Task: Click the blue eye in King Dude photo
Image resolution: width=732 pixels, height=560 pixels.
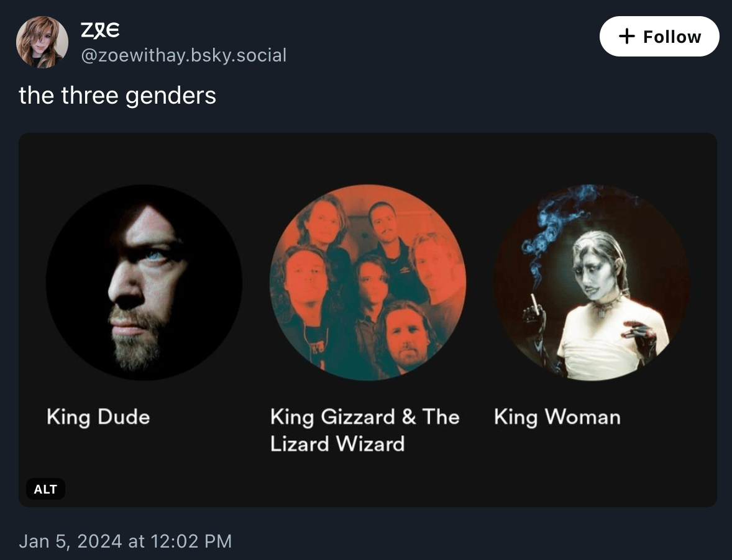Action: pyautogui.click(x=154, y=255)
